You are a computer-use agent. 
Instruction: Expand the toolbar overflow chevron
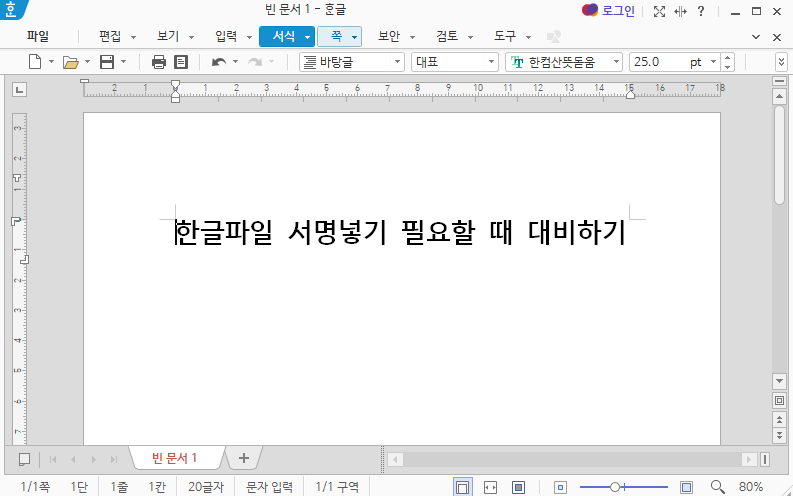[x=781, y=62]
